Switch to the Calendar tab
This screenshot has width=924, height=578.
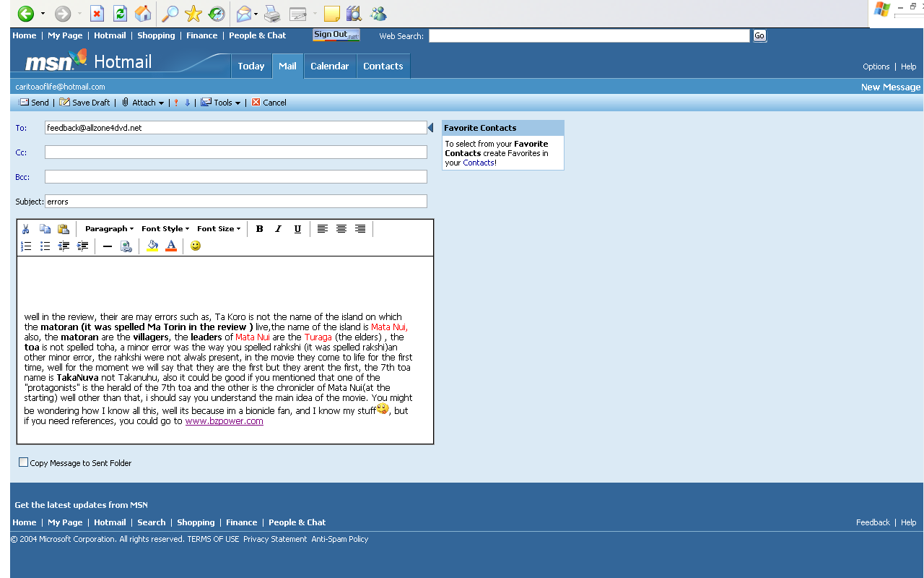(x=330, y=66)
